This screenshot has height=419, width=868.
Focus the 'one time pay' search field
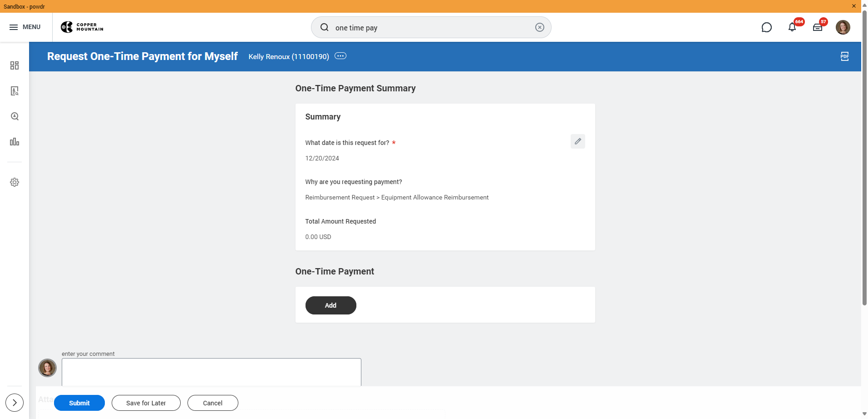(x=431, y=27)
